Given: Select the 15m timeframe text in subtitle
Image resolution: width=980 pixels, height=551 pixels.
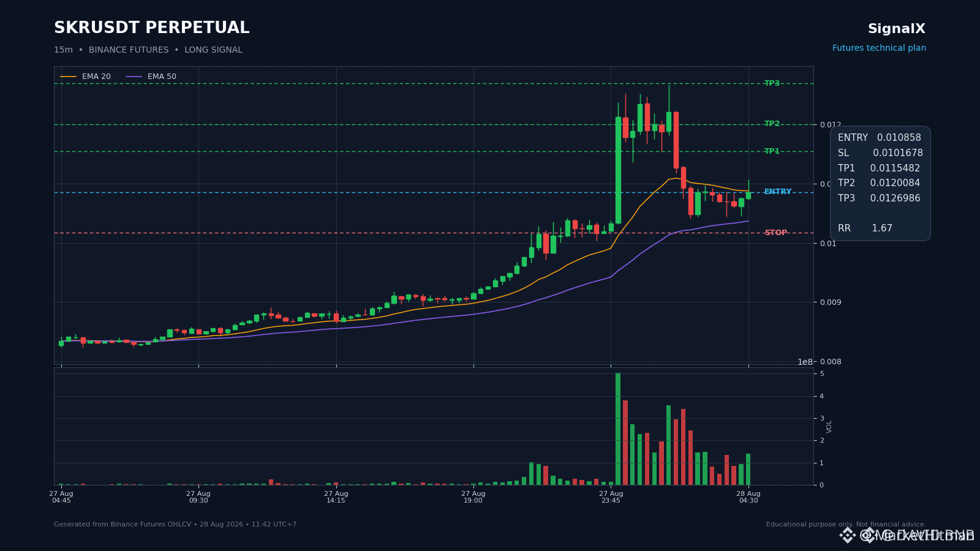Looking at the screenshot, I should tap(63, 50).
